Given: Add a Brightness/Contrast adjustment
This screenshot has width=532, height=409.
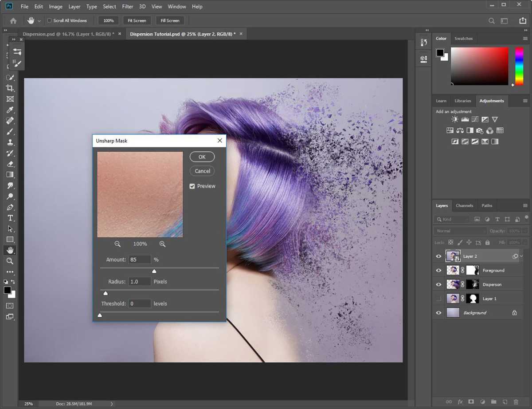Looking at the screenshot, I should pos(454,119).
